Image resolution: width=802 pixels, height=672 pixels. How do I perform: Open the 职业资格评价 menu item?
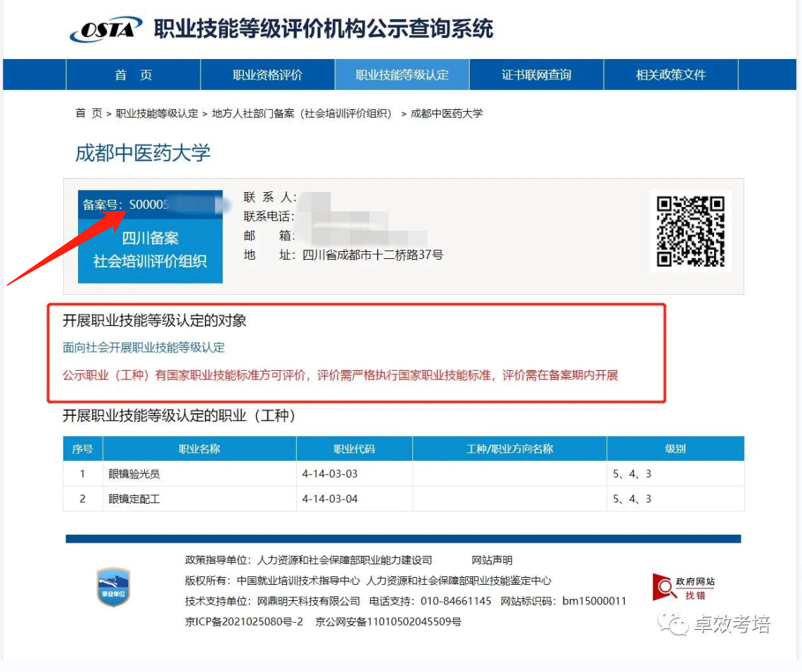(x=267, y=75)
